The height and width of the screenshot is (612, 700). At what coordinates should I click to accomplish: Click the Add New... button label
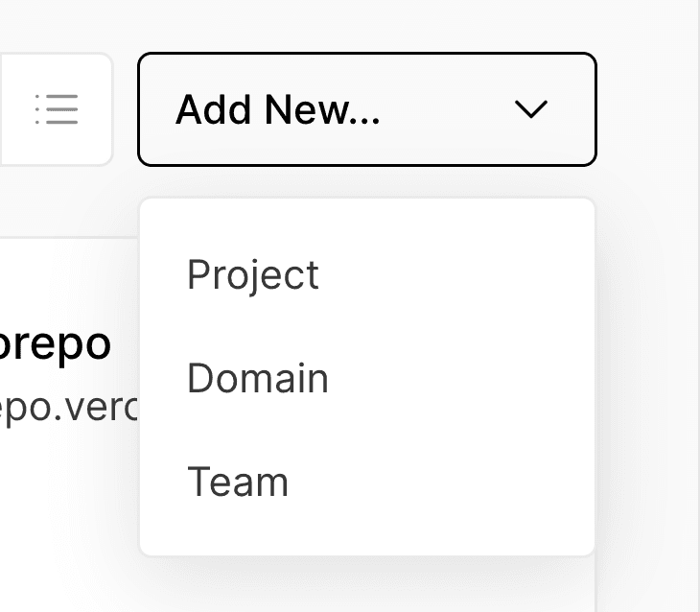click(x=278, y=110)
